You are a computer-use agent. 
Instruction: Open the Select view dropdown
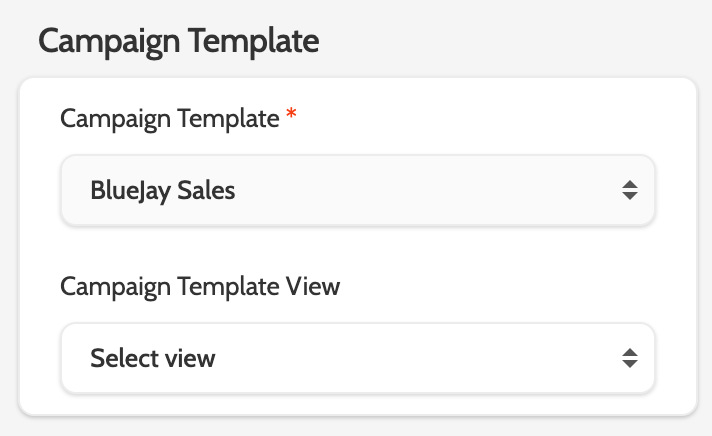357,357
